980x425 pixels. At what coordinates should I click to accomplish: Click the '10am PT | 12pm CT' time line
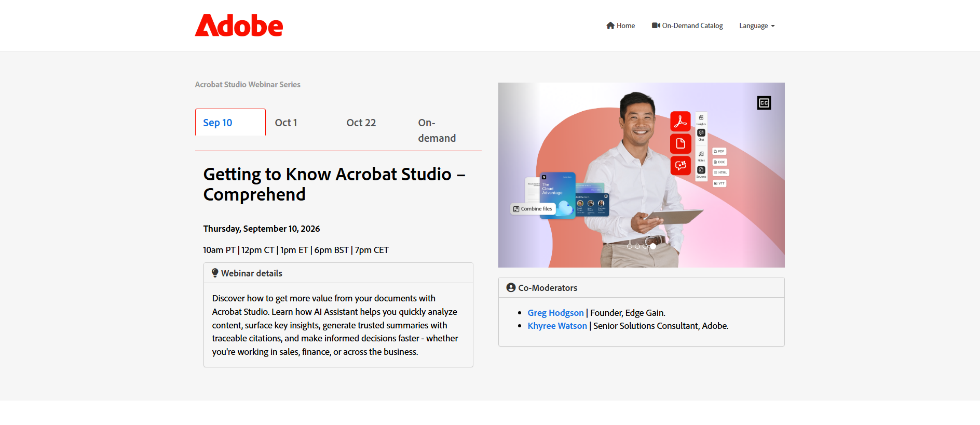click(296, 250)
